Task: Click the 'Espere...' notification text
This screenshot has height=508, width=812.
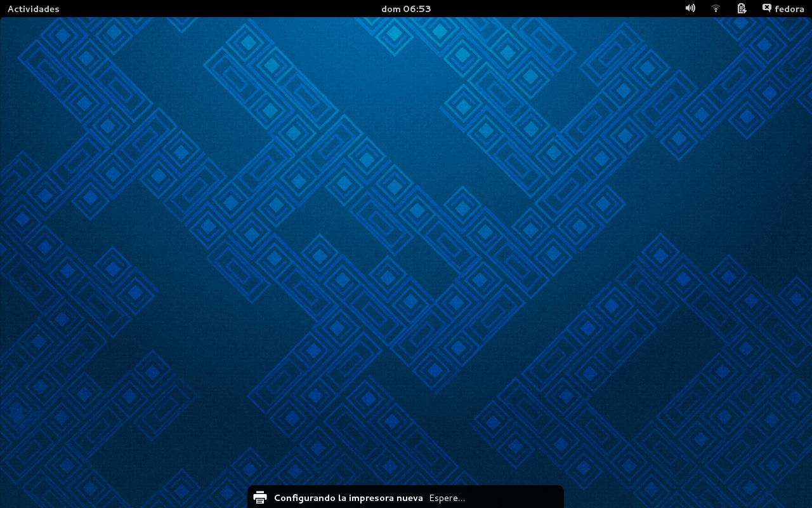Action: (447, 498)
